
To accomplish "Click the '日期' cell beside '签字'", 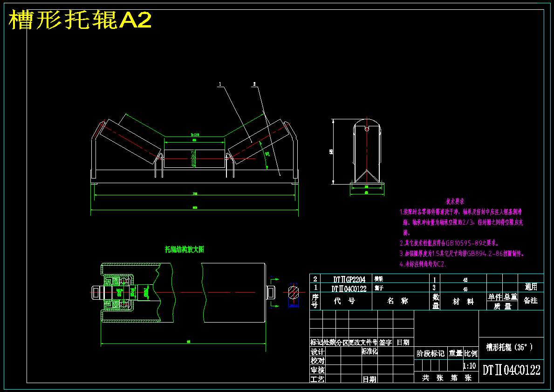I will click(x=403, y=342).
